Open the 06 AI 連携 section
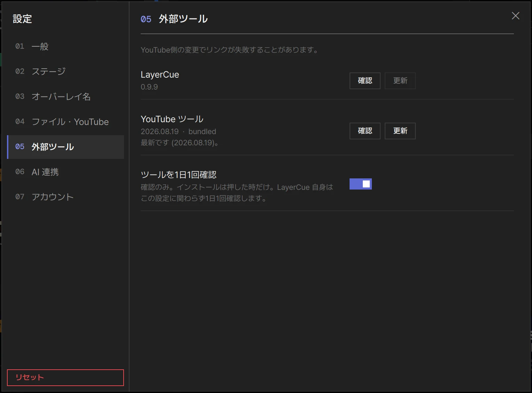 click(65, 172)
